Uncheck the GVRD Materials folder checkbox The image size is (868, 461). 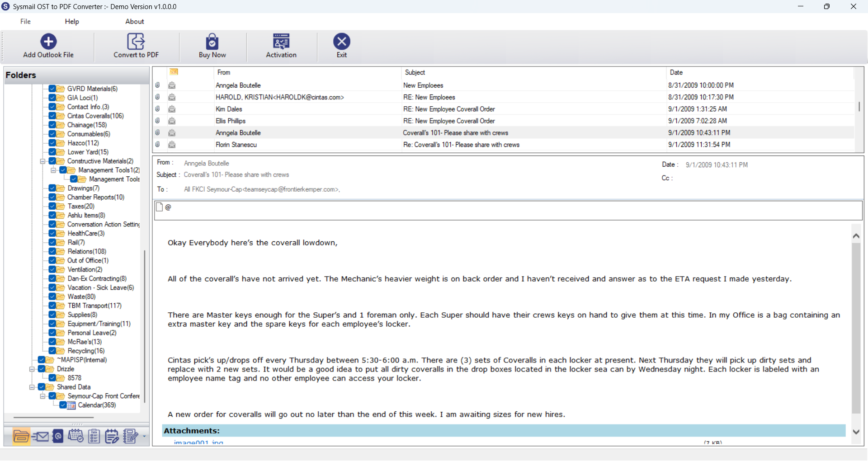52,89
